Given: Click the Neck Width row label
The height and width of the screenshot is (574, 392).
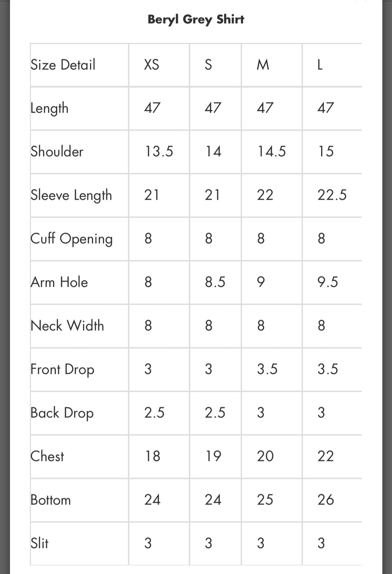Looking at the screenshot, I should (67, 326).
